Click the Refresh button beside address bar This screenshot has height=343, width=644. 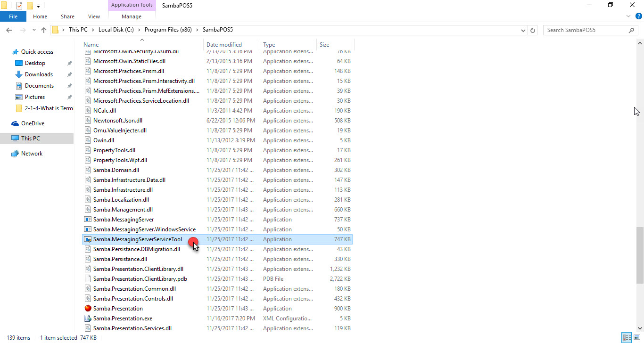tap(533, 30)
